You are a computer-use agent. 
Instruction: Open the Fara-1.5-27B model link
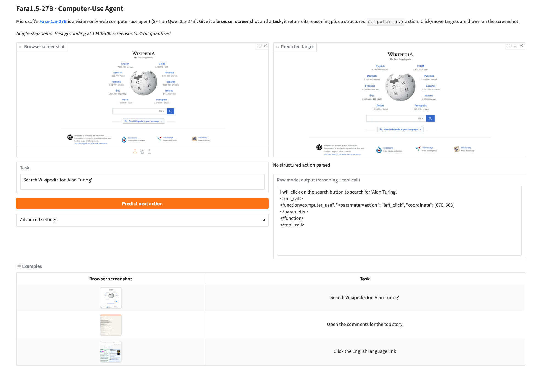pyautogui.click(x=53, y=21)
